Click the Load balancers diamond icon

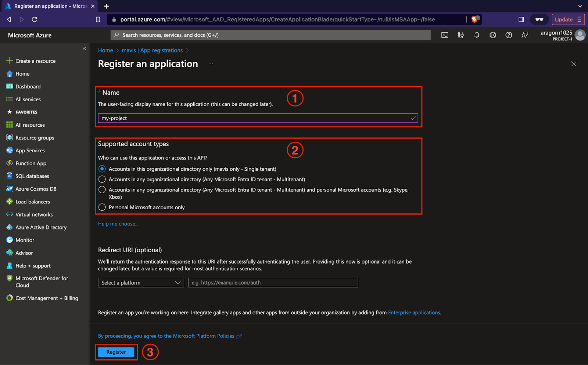pyautogui.click(x=10, y=202)
